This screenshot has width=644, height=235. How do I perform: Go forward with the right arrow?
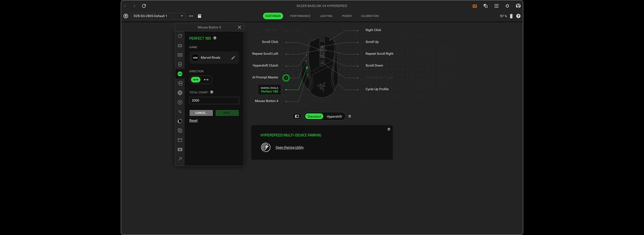click(x=134, y=5)
